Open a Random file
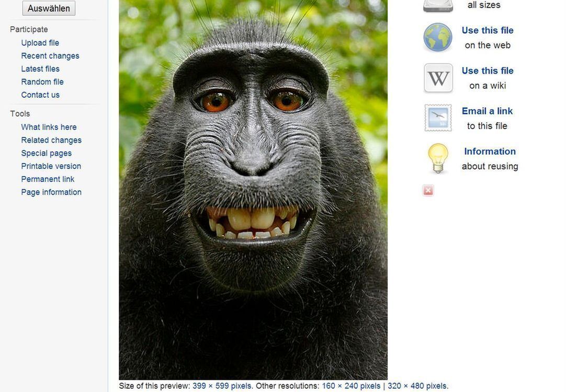The height and width of the screenshot is (392, 566). [x=42, y=82]
